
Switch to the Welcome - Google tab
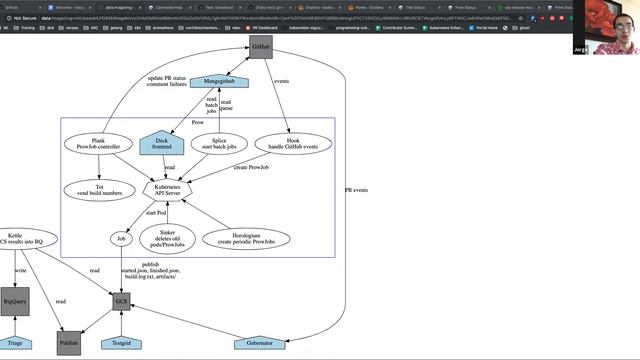[69, 7]
